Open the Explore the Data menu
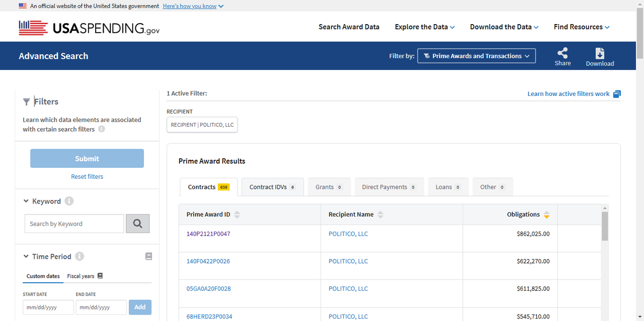This screenshot has height=321, width=644. tap(425, 27)
